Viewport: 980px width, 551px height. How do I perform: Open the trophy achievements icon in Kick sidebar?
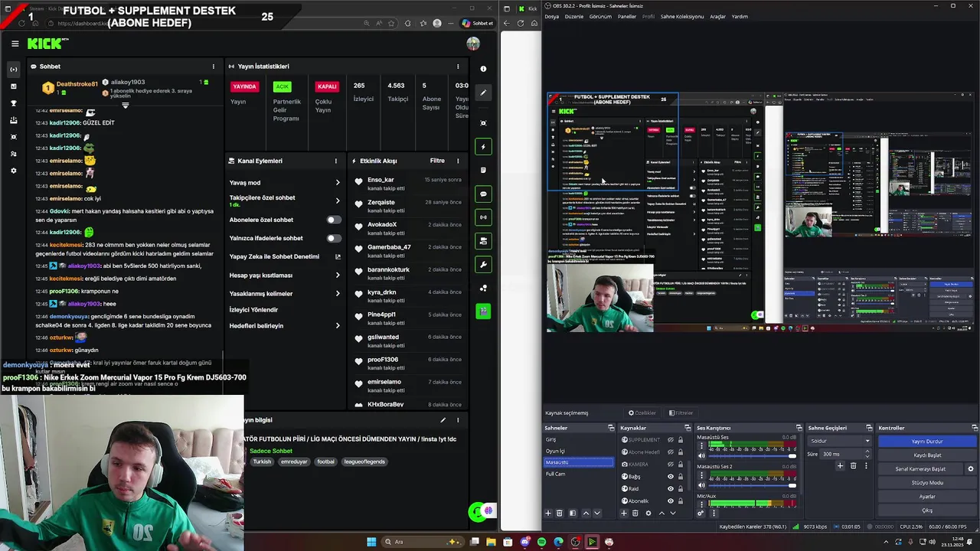(14, 103)
